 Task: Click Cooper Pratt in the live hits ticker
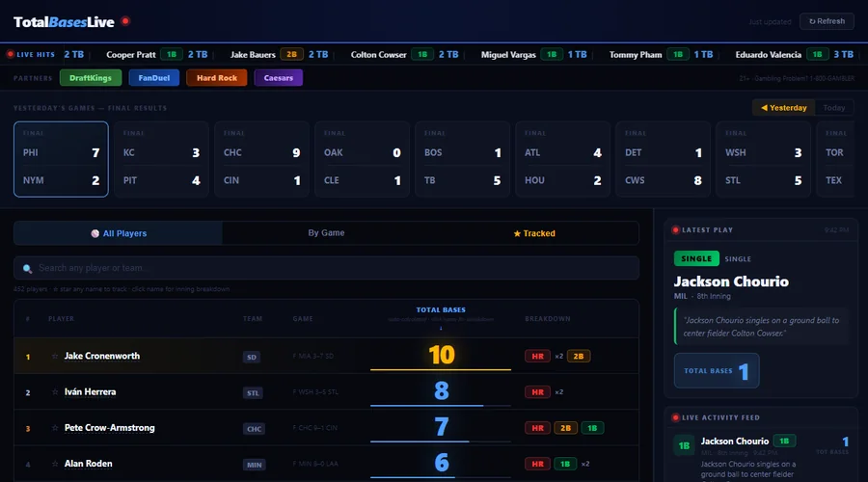coord(130,55)
